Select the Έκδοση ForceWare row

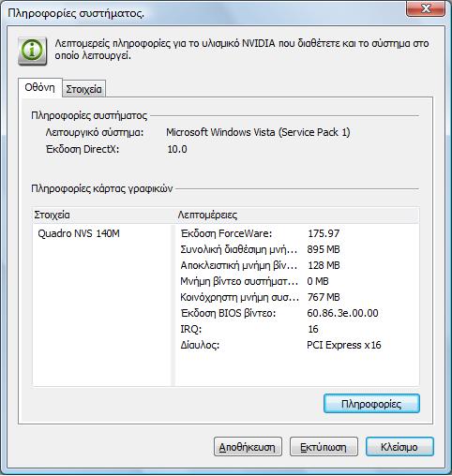tap(296, 233)
